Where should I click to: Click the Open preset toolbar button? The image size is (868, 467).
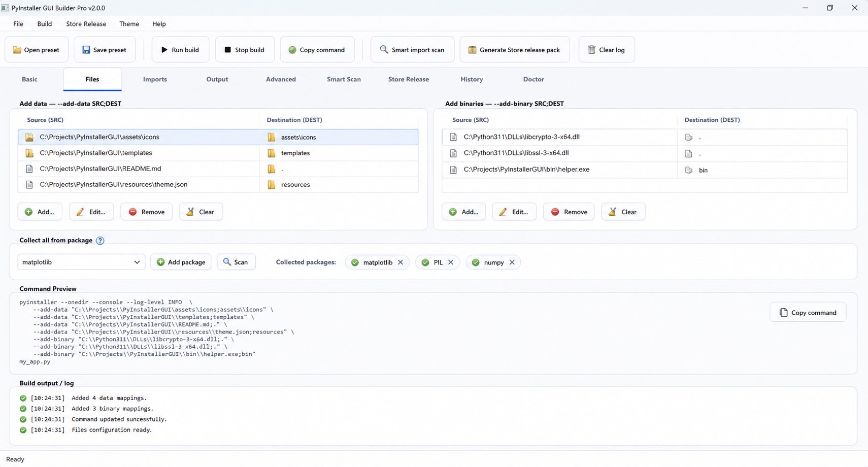[37, 50]
